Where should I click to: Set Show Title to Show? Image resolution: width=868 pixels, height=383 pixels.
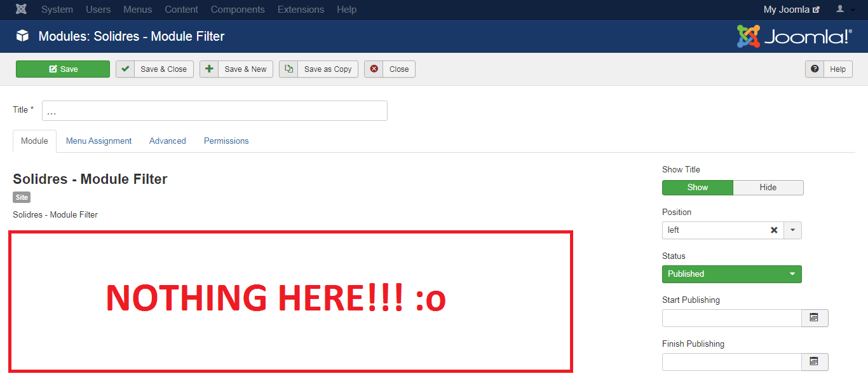(697, 188)
